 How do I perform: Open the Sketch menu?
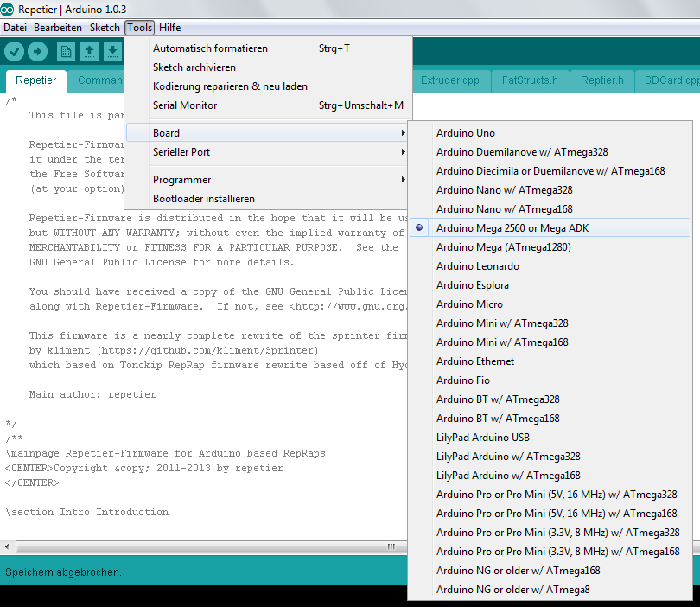(x=105, y=28)
